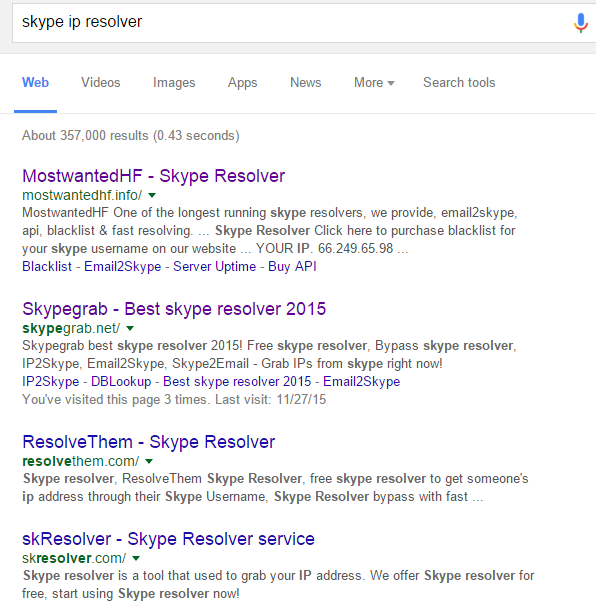The height and width of the screenshot is (607, 596).
Task: Open the Skypegrab - Best skype resolver 2015 result
Action: click(174, 309)
